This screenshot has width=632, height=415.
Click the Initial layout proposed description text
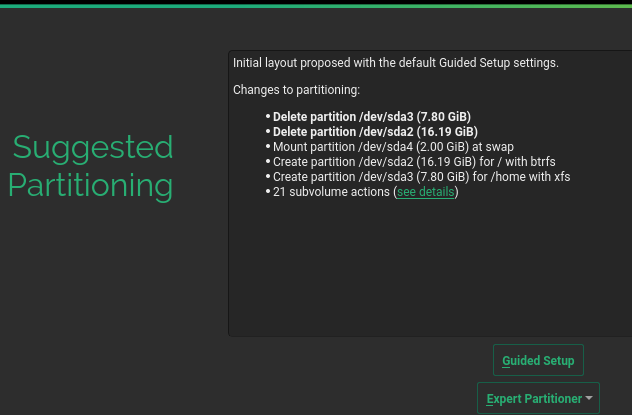coord(395,63)
